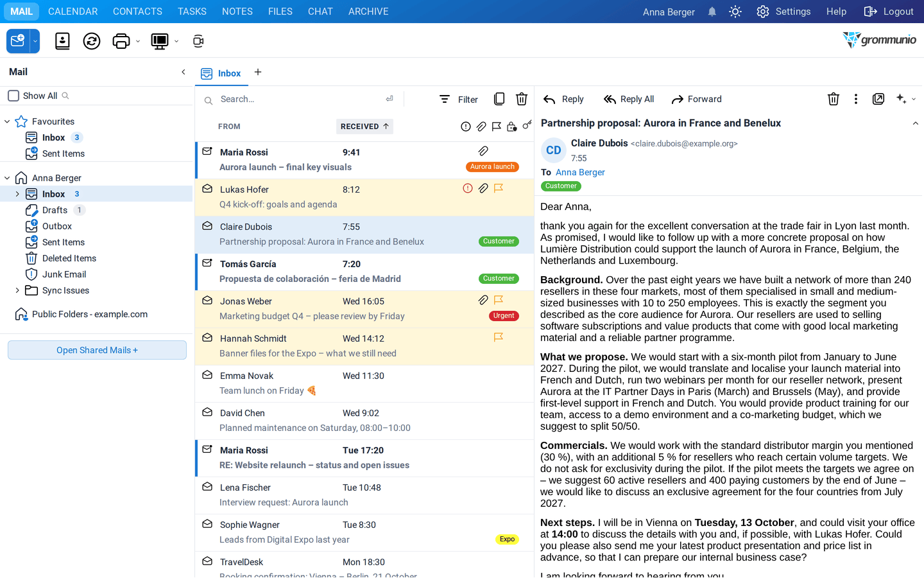This screenshot has height=578, width=924.
Task: Click the copy/select messages icon in list toolbar
Action: click(499, 99)
